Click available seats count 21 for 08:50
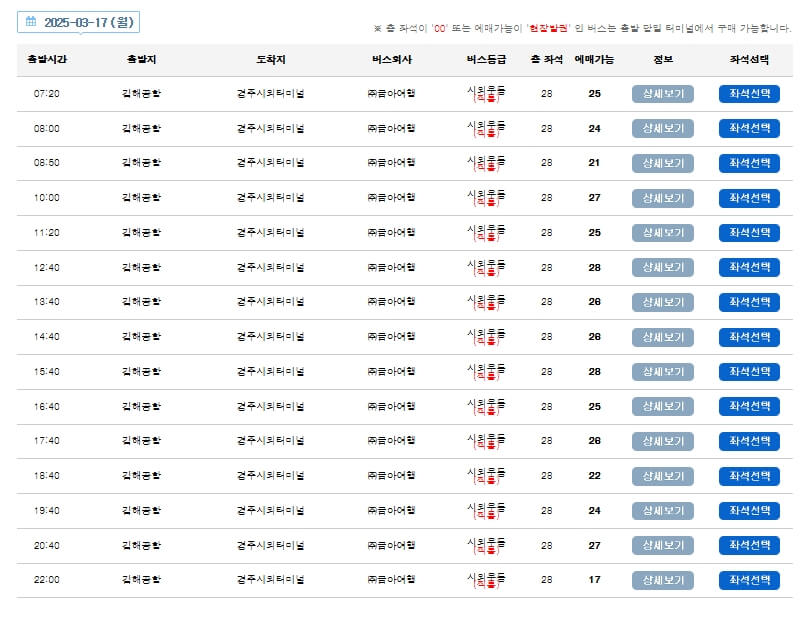 click(594, 163)
